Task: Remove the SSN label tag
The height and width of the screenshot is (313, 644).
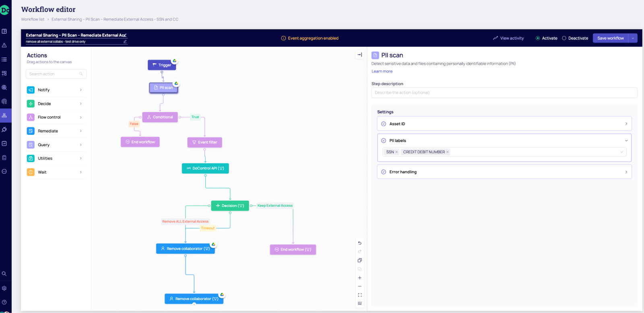Action: (396, 152)
